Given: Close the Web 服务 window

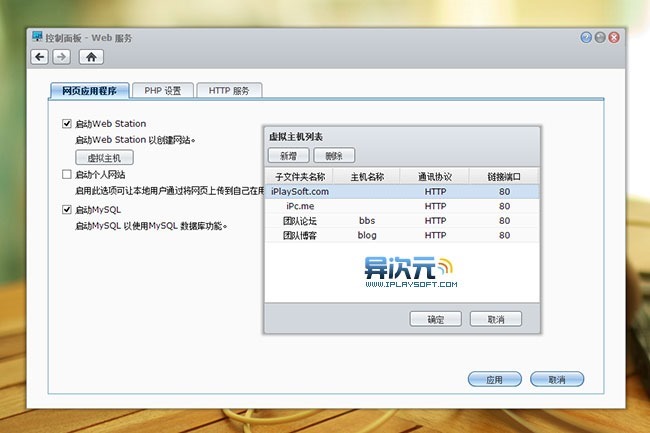Looking at the screenshot, I should coord(614,38).
